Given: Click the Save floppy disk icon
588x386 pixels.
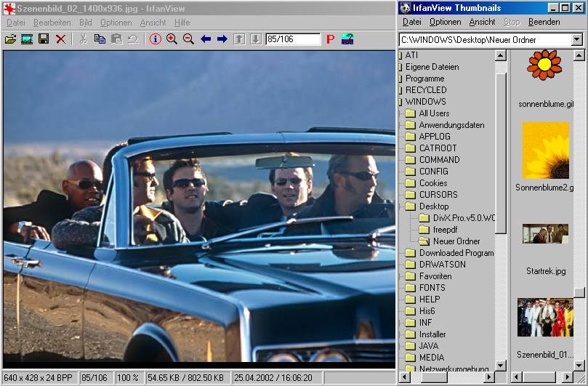Looking at the screenshot, I should 44,39.
